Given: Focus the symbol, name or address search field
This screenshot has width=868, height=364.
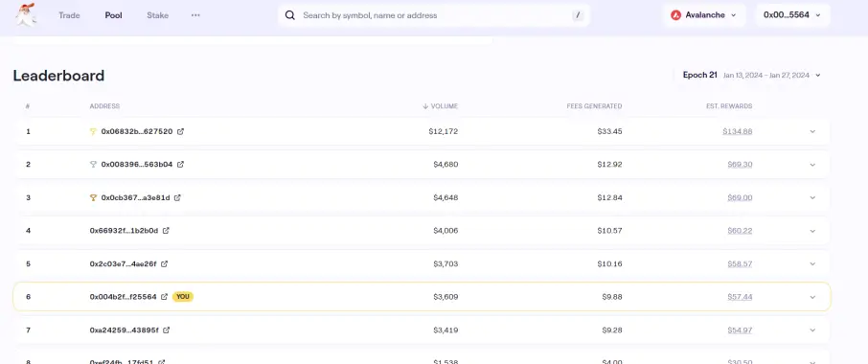Looking at the screenshot, I should click(433, 15).
